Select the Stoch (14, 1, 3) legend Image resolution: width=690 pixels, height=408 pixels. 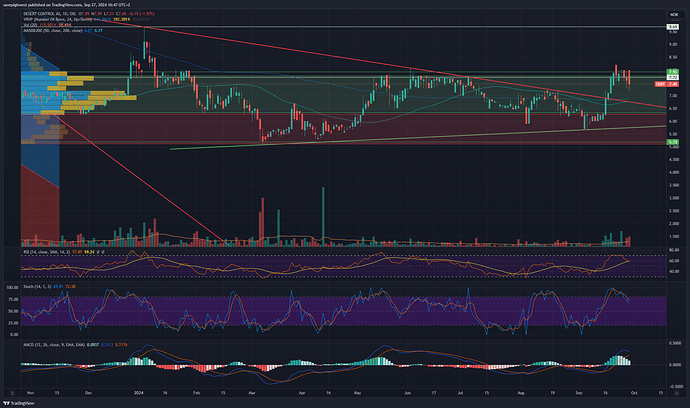[49, 287]
